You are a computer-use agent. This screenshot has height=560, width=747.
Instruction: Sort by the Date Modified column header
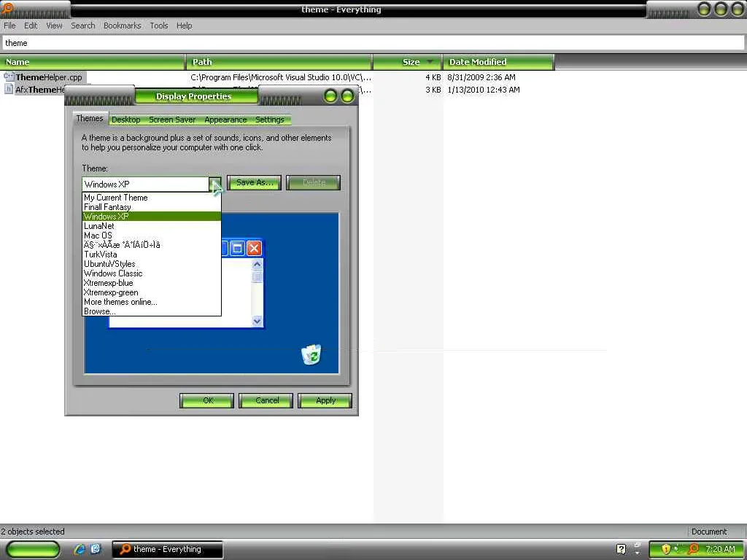pyautogui.click(x=499, y=61)
